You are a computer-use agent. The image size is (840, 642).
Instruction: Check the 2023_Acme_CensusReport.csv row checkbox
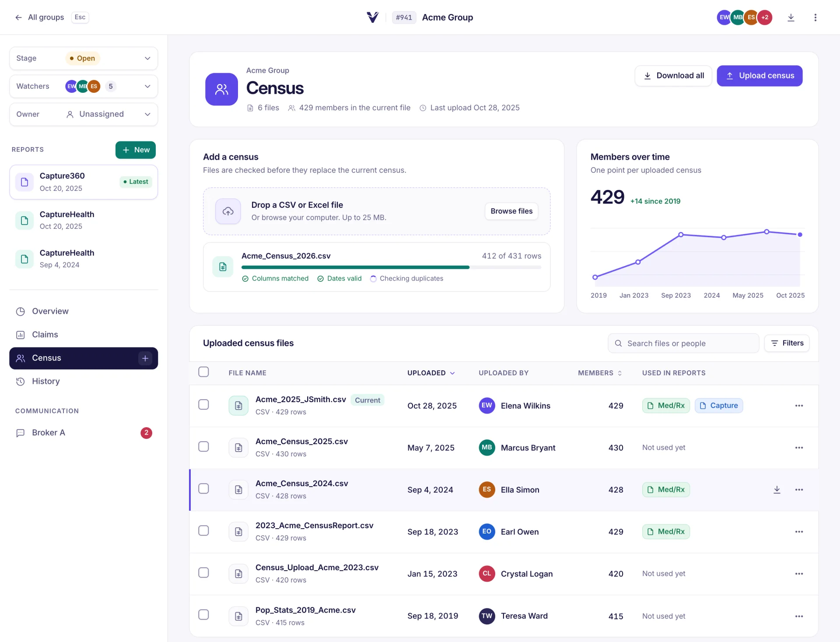click(x=203, y=531)
